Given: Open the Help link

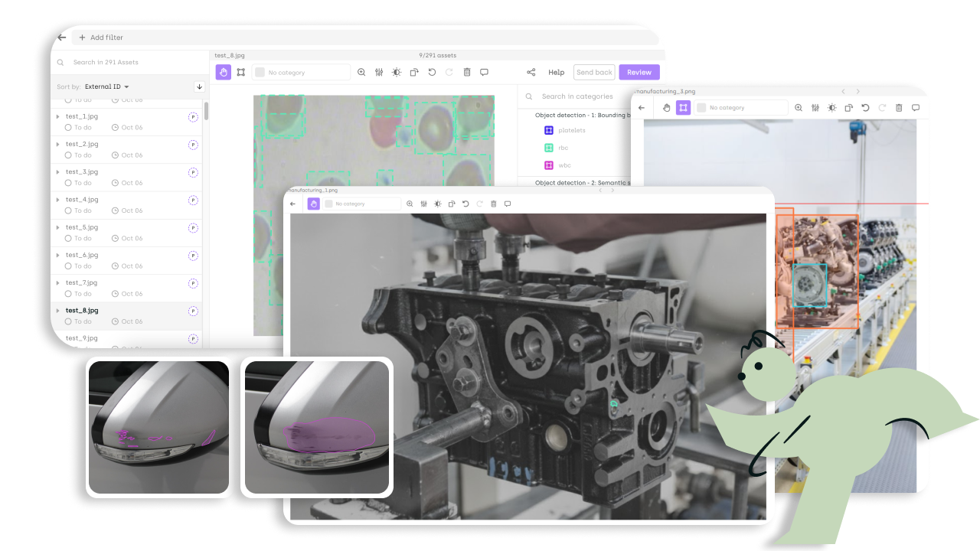Looking at the screenshot, I should [x=557, y=72].
